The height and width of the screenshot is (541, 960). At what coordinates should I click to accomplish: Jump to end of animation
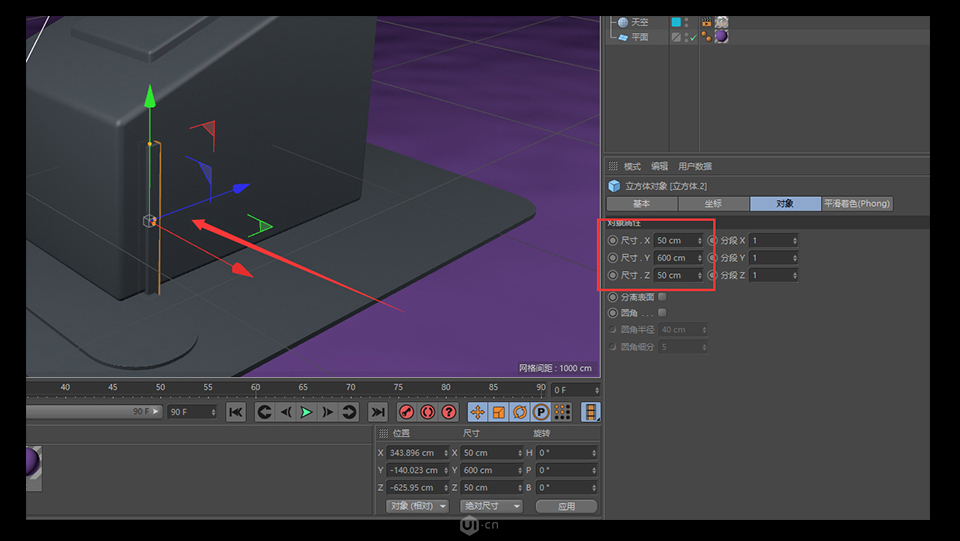tap(378, 412)
